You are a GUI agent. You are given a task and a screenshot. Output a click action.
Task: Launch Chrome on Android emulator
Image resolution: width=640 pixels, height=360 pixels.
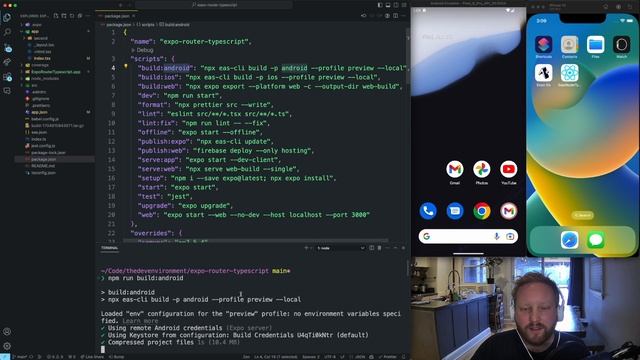click(x=482, y=211)
